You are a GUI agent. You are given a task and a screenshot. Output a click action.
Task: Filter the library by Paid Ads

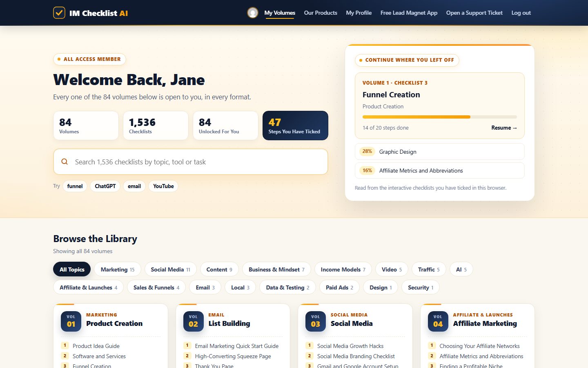pos(339,287)
